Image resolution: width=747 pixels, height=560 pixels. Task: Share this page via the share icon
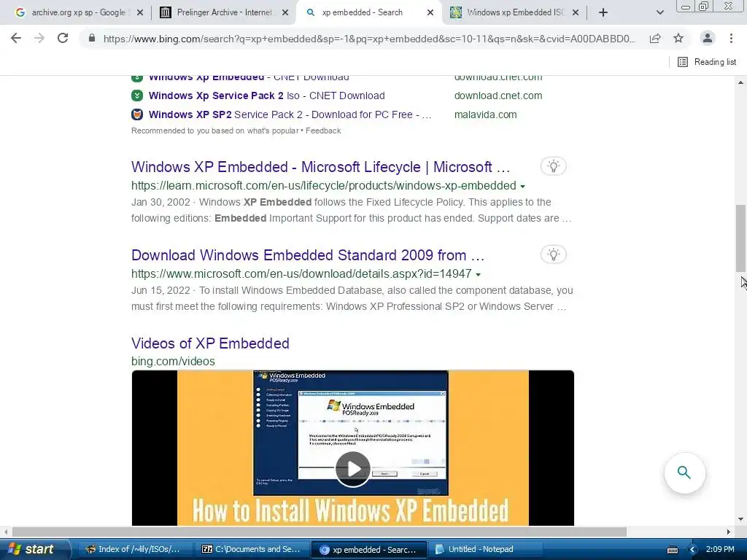[655, 38]
